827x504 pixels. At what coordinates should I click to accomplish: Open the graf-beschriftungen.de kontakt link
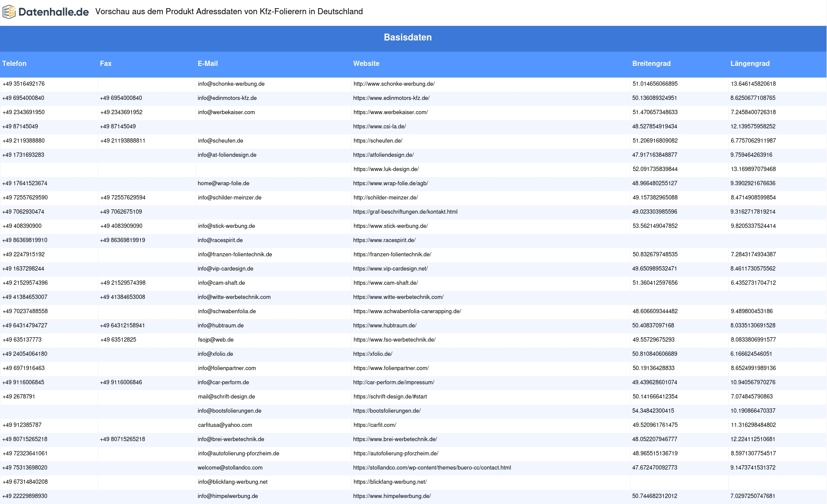pos(405,212)
